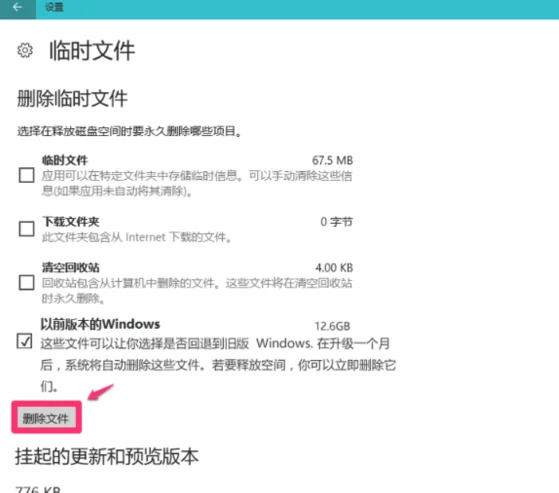Go back using the top-left arrow
The height and width of the screenshot is (493, 559).
17,7
